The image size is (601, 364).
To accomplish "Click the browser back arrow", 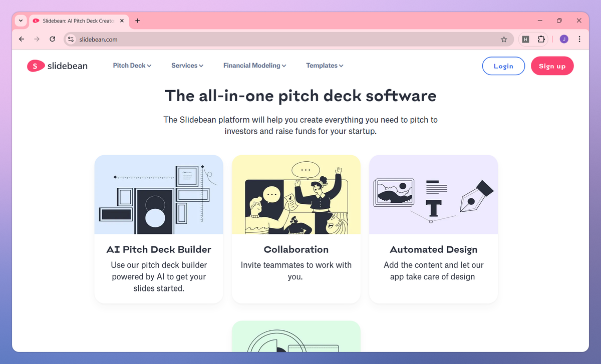I will [21, 39].
